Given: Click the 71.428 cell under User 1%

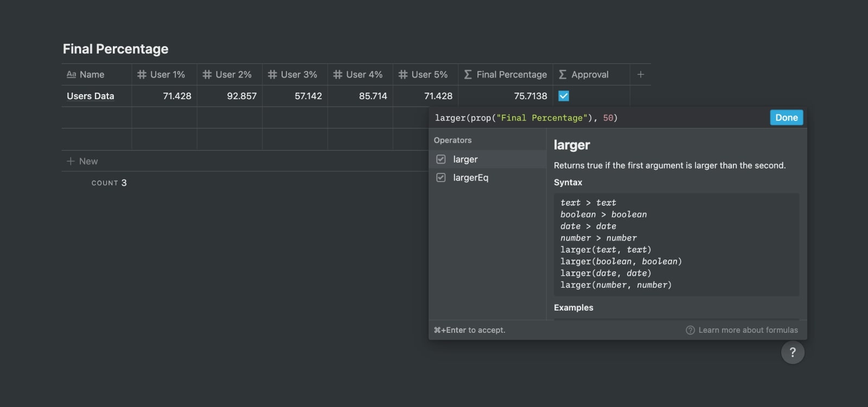Looking at the screenshot, I should 164,96.
